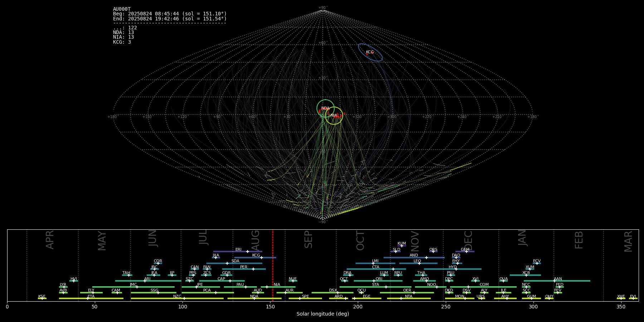Screen dimensions: 644x322
Task: Click the −90 latitude label at map bottom
Action: [323, 222]
